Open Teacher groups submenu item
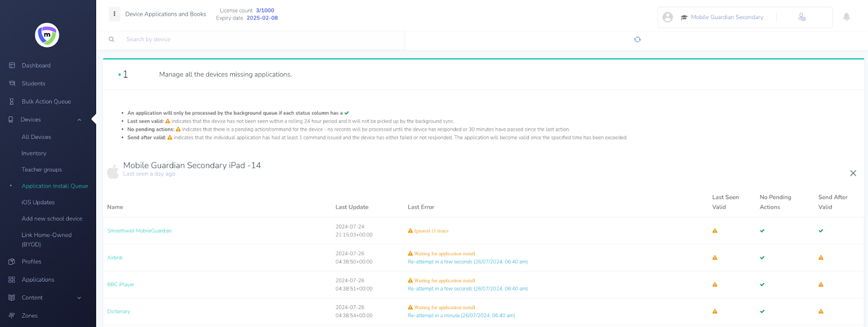 42,169
